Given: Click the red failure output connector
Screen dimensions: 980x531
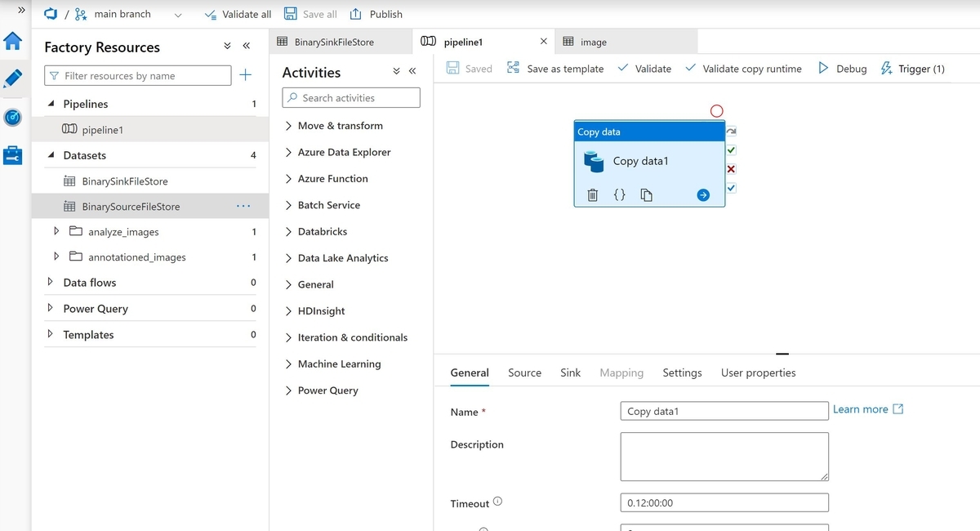Looking at the screenshot, I should [x=731, y=169].
